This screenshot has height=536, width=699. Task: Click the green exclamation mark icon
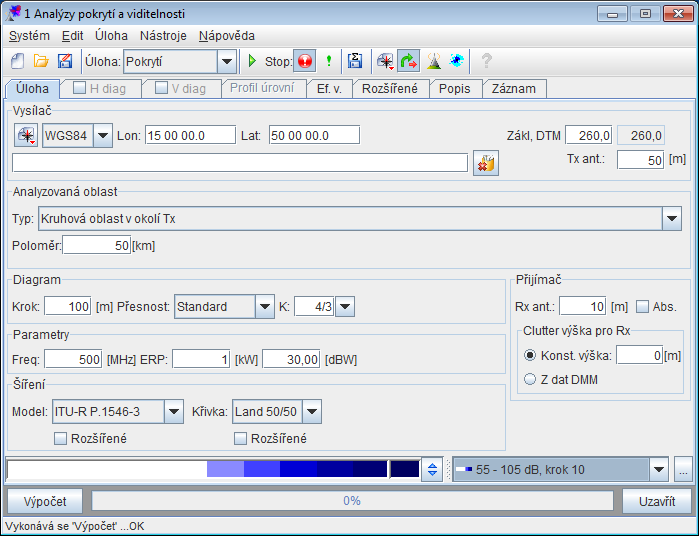click(328, 62)
